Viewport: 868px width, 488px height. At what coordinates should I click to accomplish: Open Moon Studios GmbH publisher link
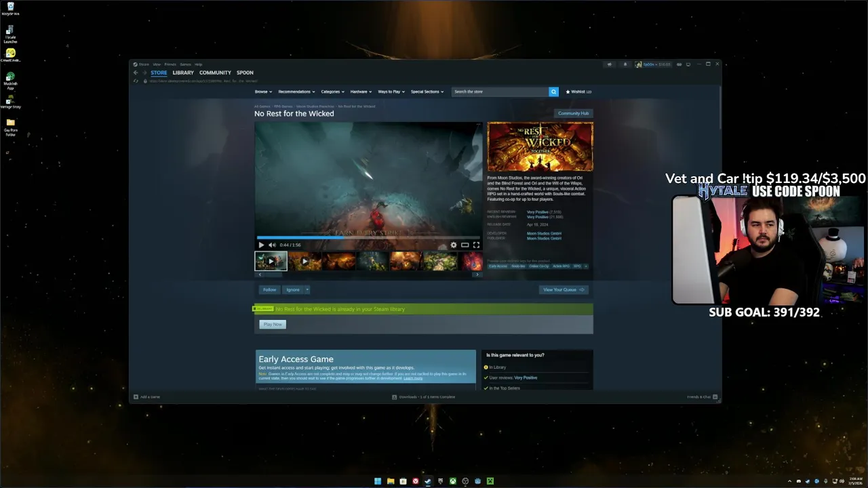click(x=544, y=239)
